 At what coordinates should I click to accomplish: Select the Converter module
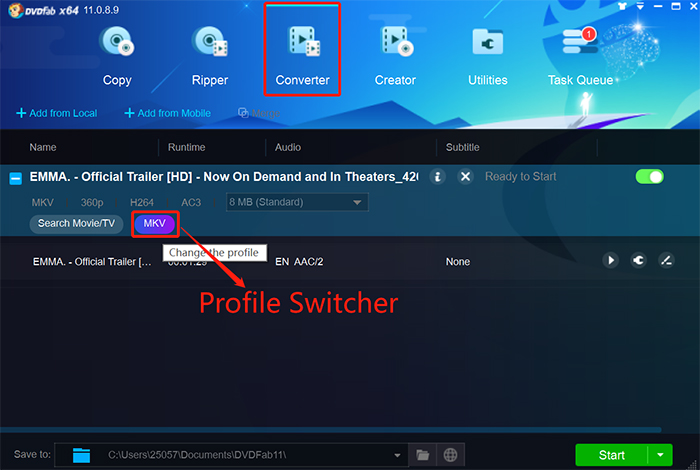coord(302,54)
